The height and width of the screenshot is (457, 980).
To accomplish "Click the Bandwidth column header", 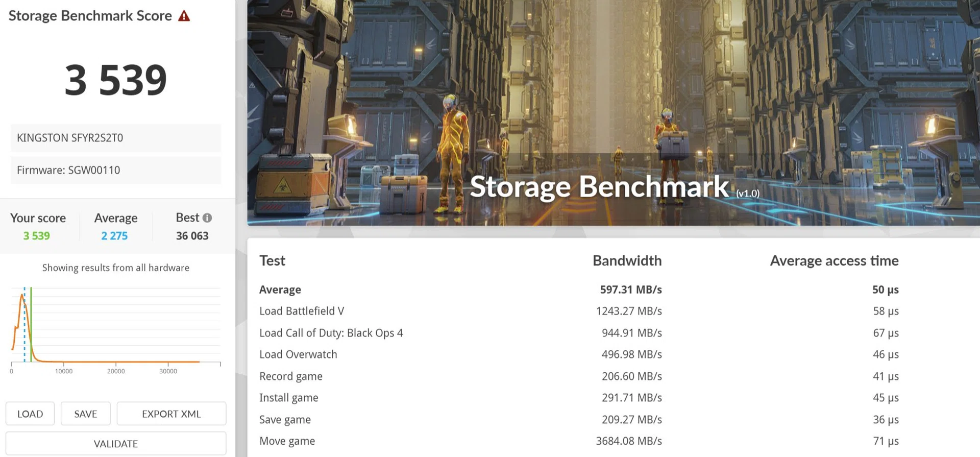I will pos(627,261).
